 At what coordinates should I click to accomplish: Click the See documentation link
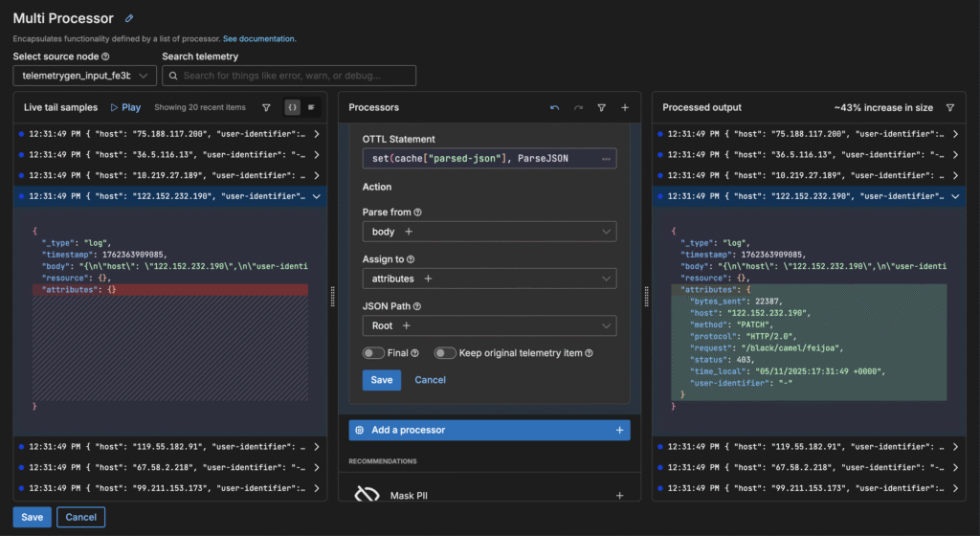[259, 39]
